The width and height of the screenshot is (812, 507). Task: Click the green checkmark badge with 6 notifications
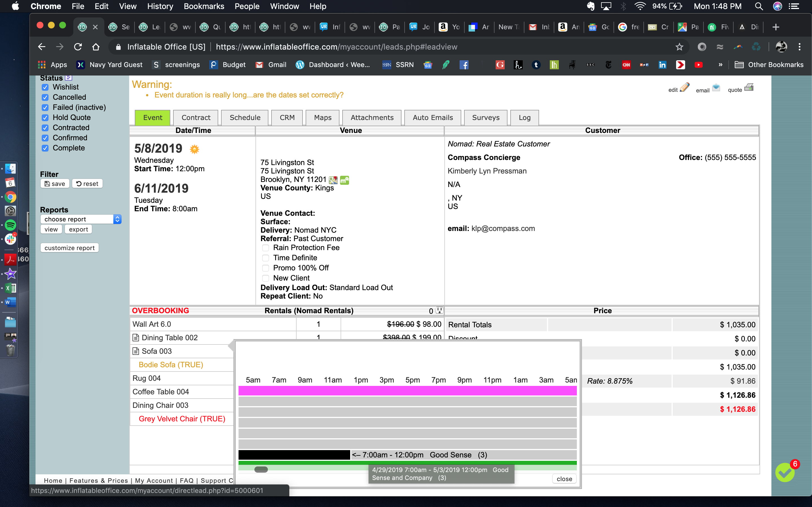pyautogui.click(x=785, y=472)
